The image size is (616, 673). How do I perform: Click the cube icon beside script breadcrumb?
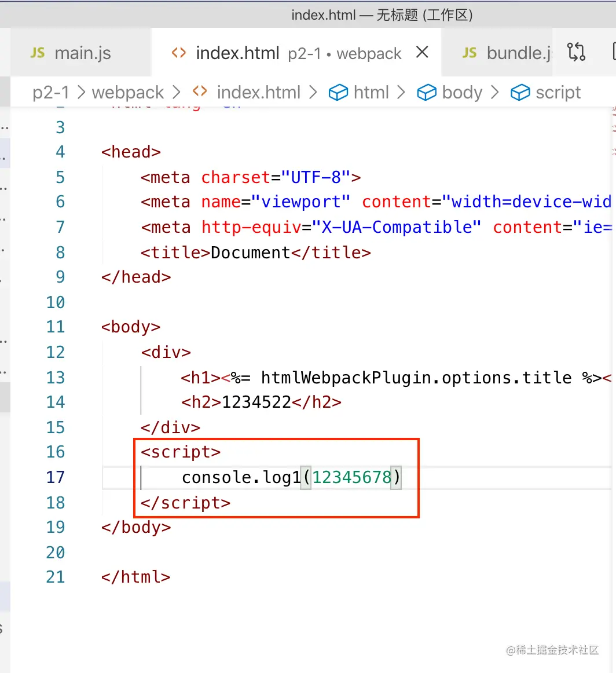point(520,92)
